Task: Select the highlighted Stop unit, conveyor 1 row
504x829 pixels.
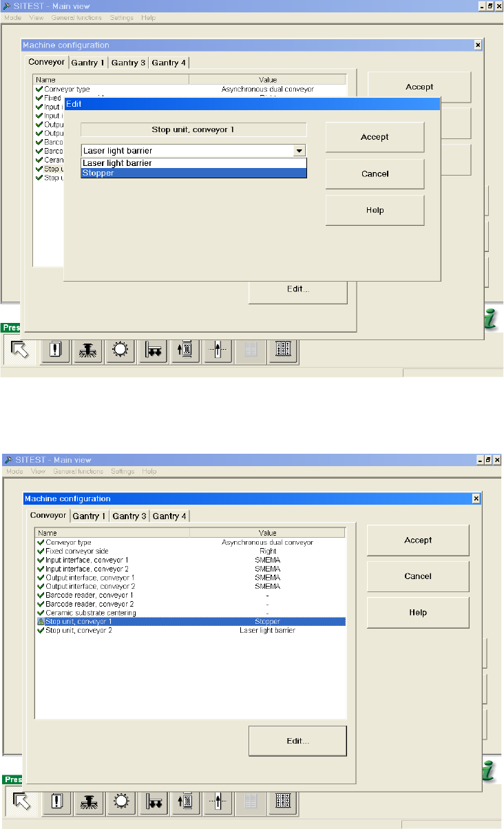Action: coord(190,622)
